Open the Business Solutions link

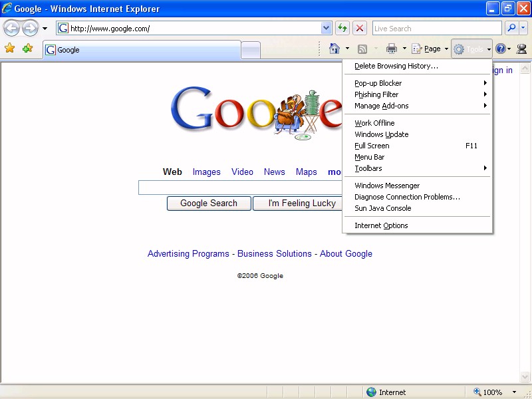pyautogui.click(x=275, y=254)
